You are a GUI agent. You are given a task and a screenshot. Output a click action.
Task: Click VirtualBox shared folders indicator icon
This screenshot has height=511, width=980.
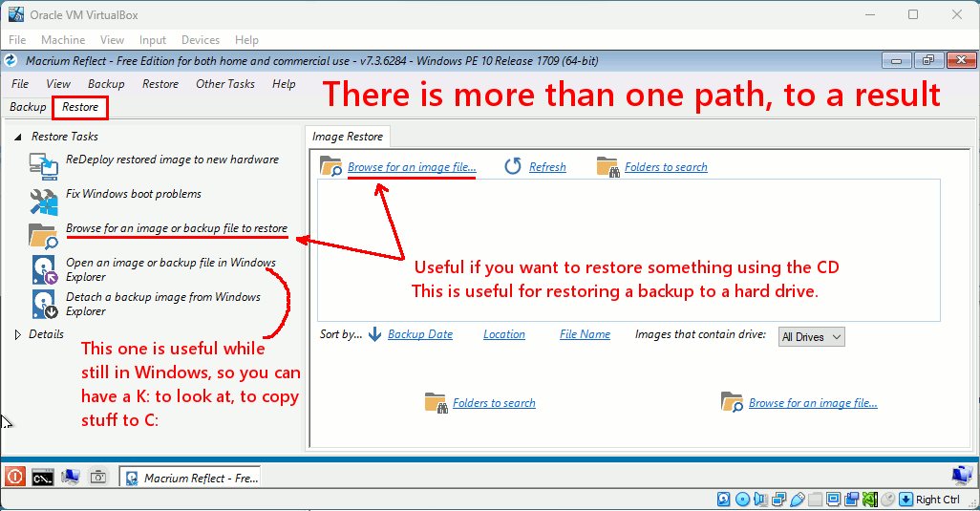pos(815,500)
